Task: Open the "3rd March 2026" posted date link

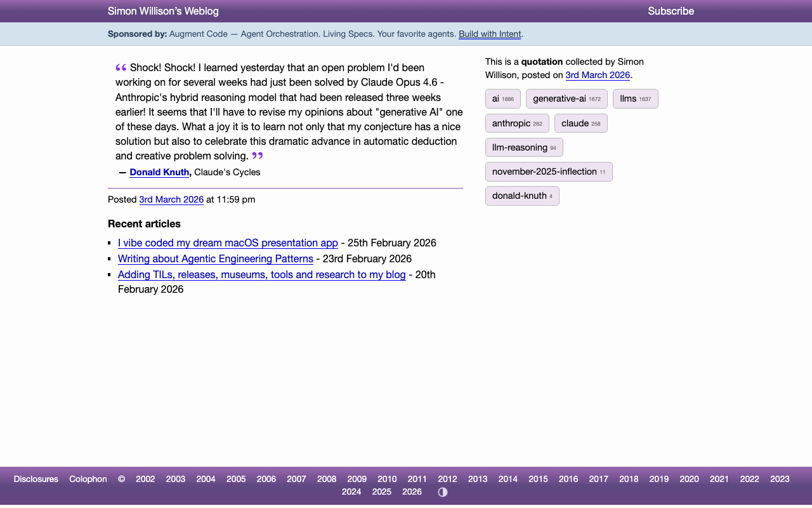Action: [x=171, y=199]
